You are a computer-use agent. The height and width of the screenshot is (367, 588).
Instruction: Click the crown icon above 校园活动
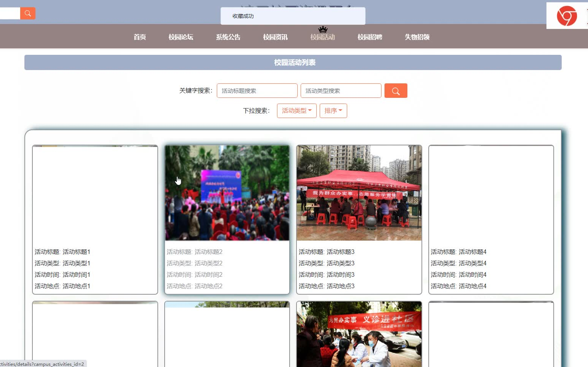click(x=323, y=29)
